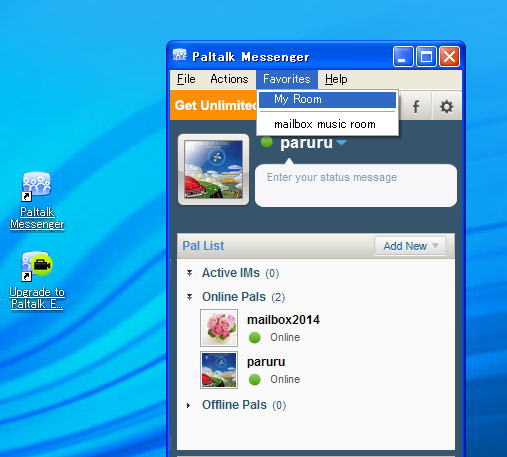Open status dropdown arrow next to paruru
The height and width of the screenshot is (457, 507).
pos(342,143)
